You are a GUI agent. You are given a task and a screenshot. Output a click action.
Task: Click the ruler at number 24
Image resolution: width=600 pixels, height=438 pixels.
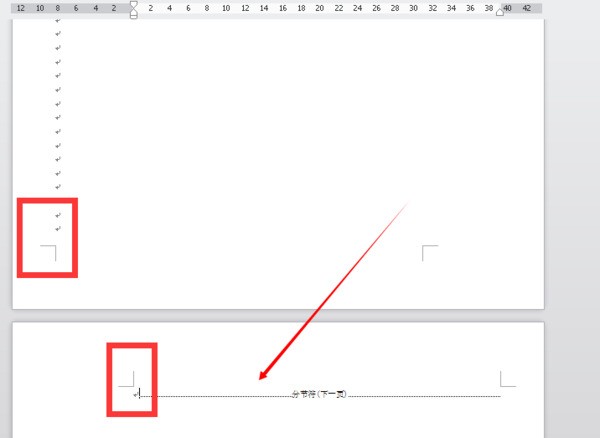(357, 8)
